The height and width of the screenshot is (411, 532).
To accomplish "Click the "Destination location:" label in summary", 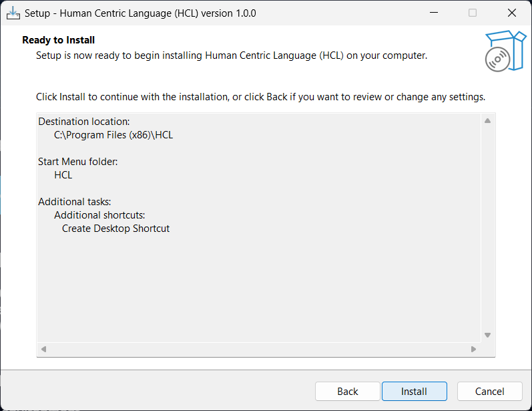I will [84, 122].
